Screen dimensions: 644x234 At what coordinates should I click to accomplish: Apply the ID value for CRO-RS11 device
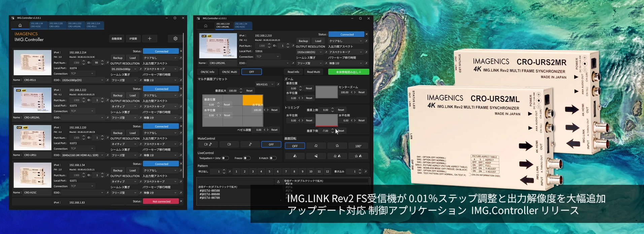[x=108, y=62]
